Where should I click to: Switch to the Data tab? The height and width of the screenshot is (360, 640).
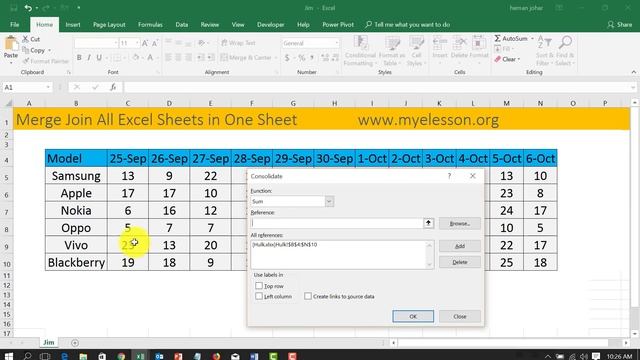tap(182, 24)
